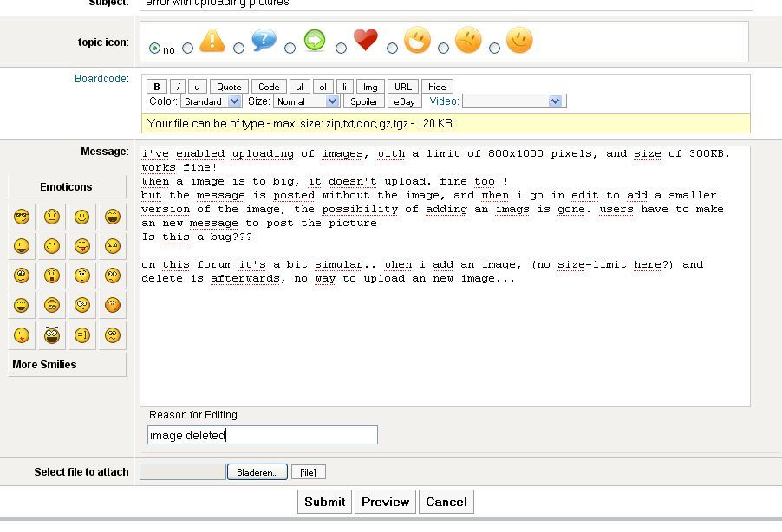Image resolution: width=782 pixels, height=532 pixels.
Task: Click the green arrow topic icon
Action: pos(315,40)
